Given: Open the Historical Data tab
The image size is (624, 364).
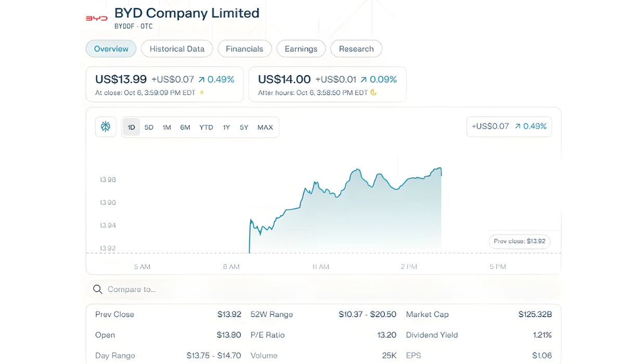Looking at the screenshot, I should (x=177, y=49).
